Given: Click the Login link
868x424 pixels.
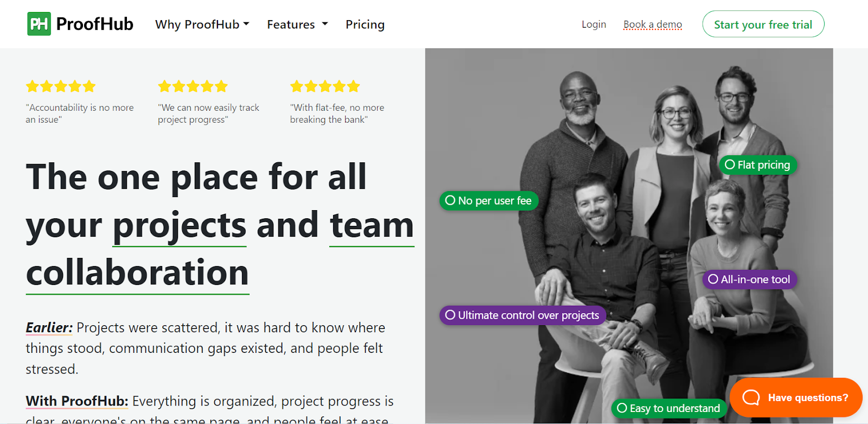Looking at the screenshot, I should tap(593, 24).
